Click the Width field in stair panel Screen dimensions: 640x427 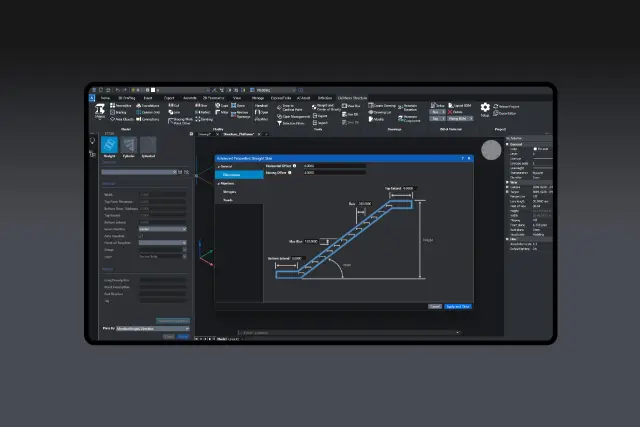(x=162, y=195)
